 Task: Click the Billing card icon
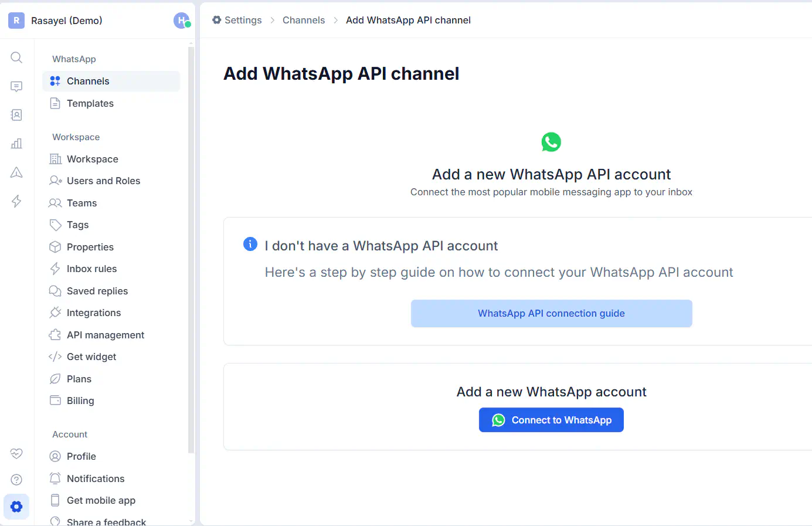pos(55,401)
